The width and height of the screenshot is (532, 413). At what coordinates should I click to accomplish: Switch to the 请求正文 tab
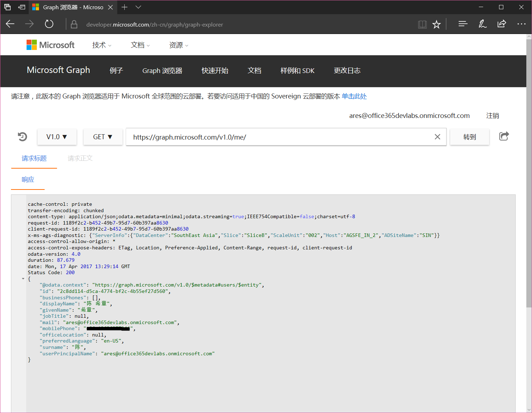80,158
